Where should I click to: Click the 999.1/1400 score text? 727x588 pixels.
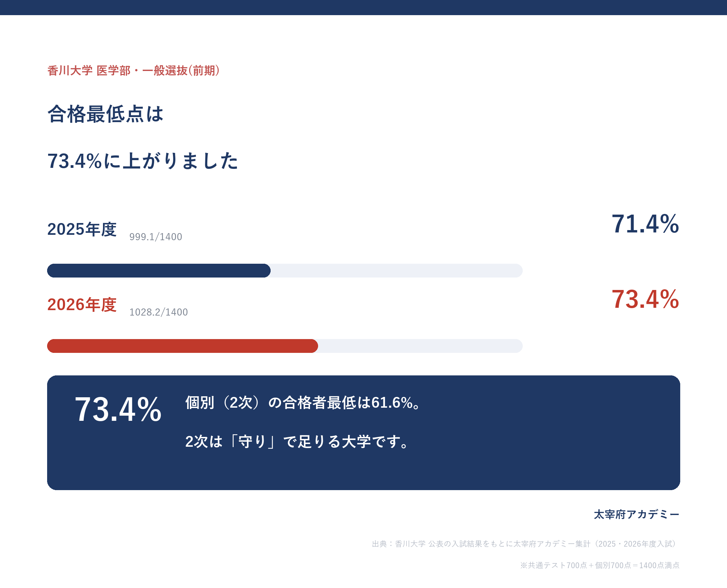(156, 237)
